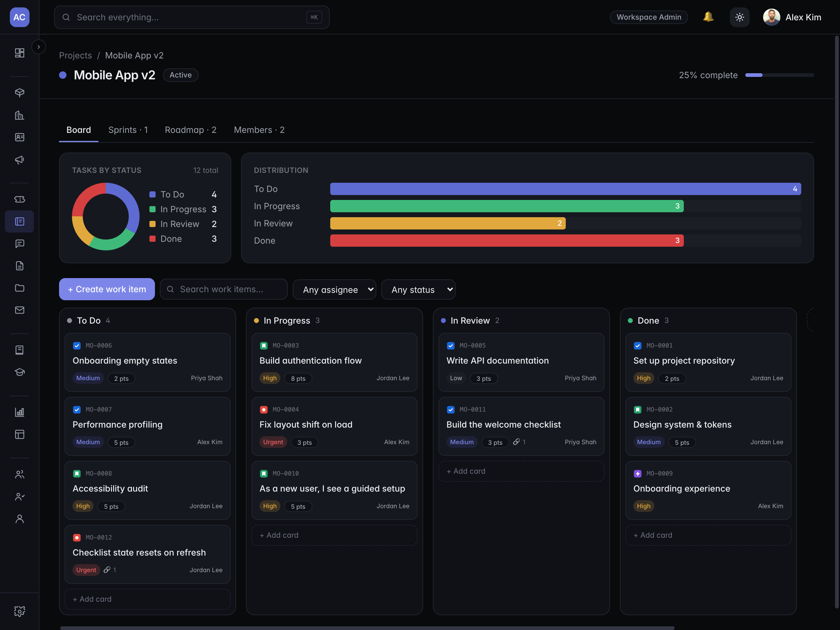Select the highlighted projects board sidebar icon

(x=19, y=221)
